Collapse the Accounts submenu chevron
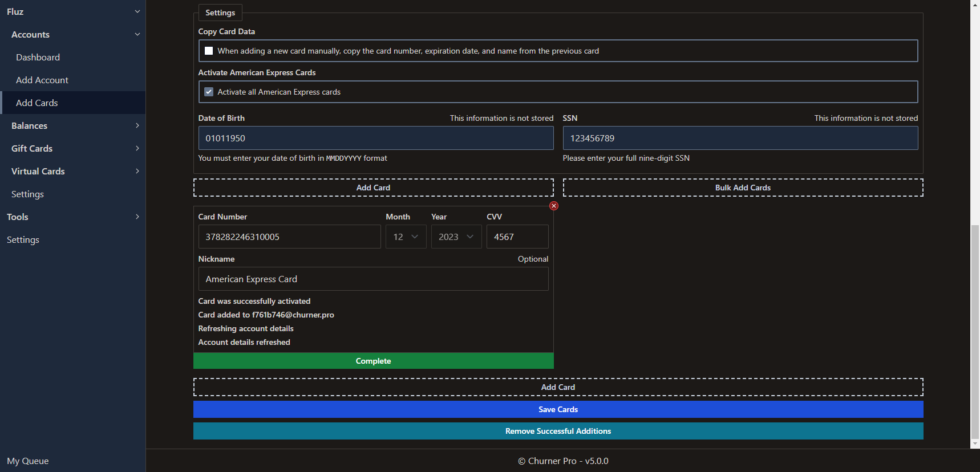This screenshot has height=472, width=980. [137, 34]
